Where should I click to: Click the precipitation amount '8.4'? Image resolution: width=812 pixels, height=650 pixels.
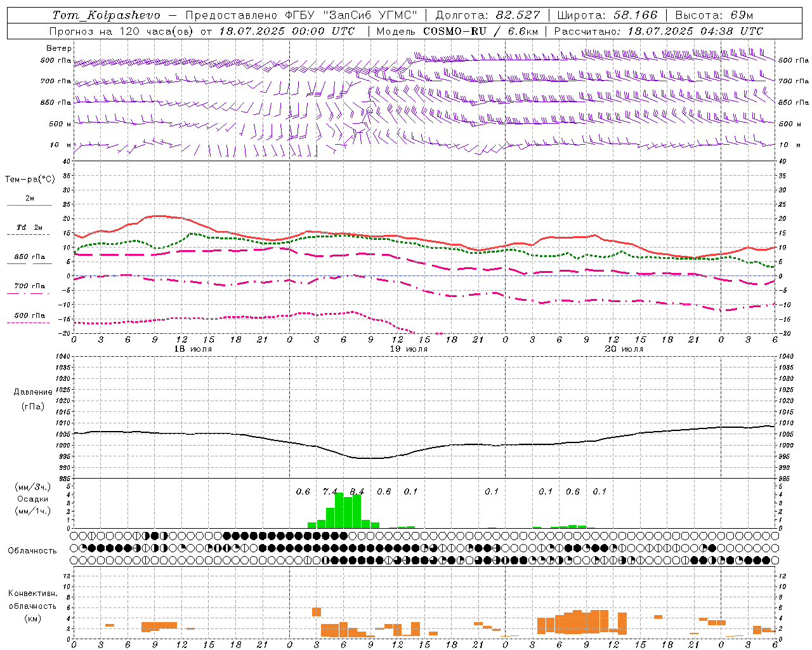point(357,492)
